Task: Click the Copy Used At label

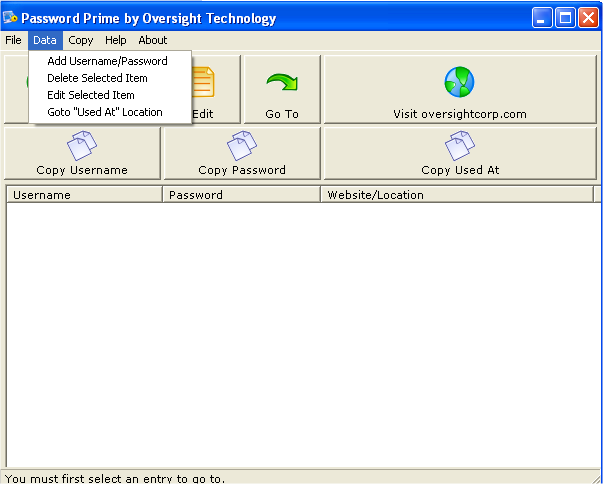Action: click(460, 170)
